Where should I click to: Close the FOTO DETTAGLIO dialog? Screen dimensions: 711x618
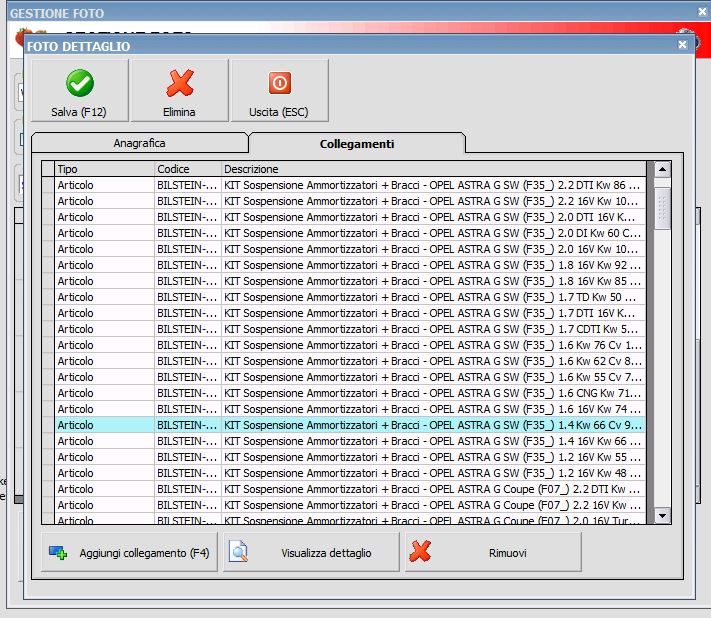[682, 44]
